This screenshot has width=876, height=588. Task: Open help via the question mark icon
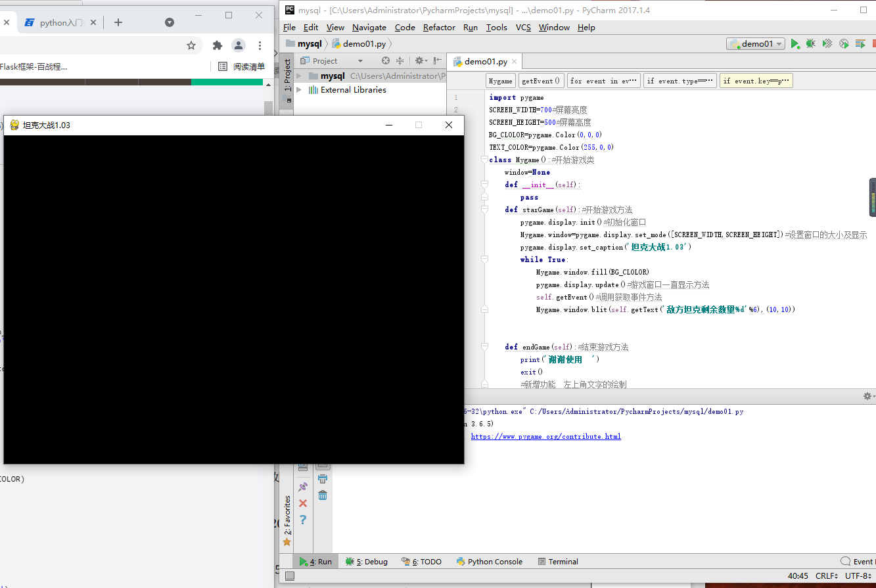[x=303, y=520]
